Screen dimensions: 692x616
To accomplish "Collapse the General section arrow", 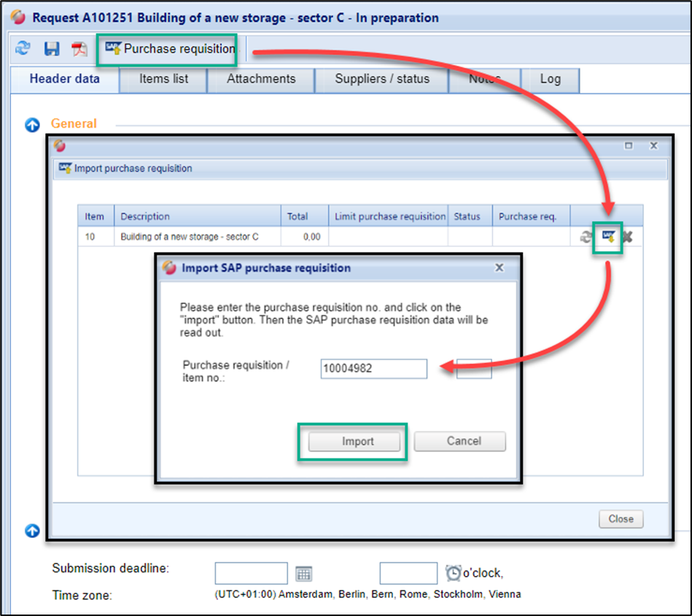I will [x=32, y=125].
